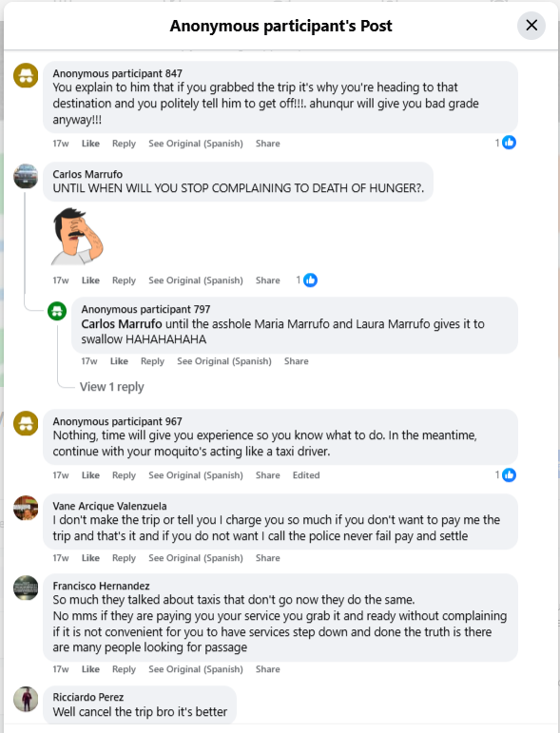This screenshot has height=733, width=560.
Task: Click the Anonymous participant 847 avatar icon
Action: pyautogui.click(x=26, y=75)
